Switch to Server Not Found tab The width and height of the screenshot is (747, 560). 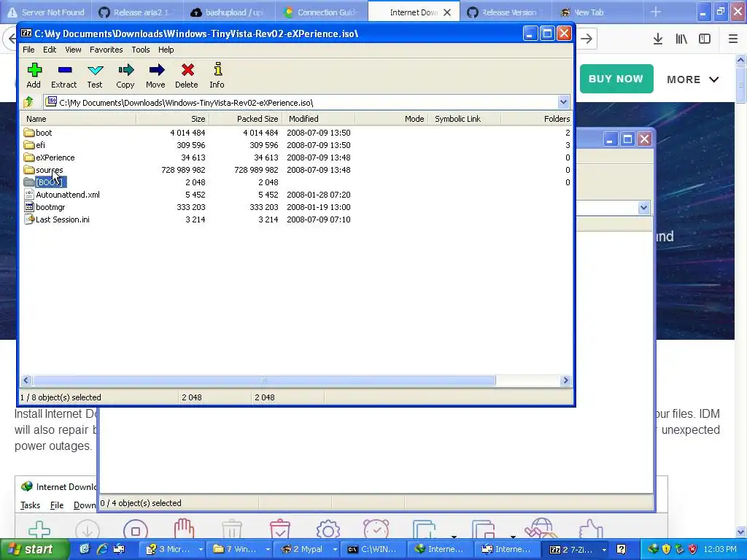pyautogui.click(x=46, y=12)
